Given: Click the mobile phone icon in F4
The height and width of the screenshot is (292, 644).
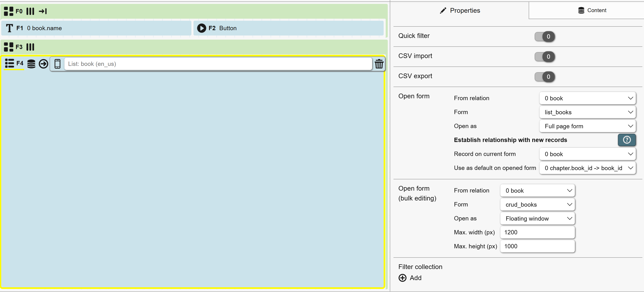Looking at the screenshot, I should coord(57,64).
